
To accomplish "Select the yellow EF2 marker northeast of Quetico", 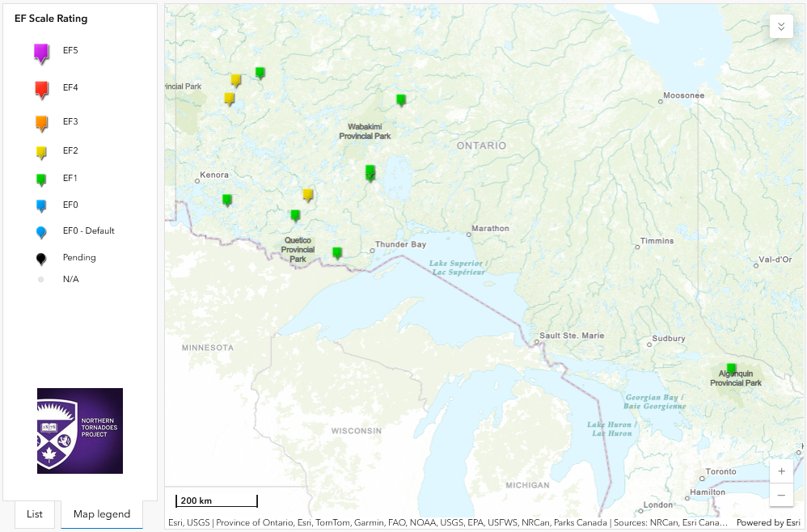I will pyautogui.click(x=307, y=194).
